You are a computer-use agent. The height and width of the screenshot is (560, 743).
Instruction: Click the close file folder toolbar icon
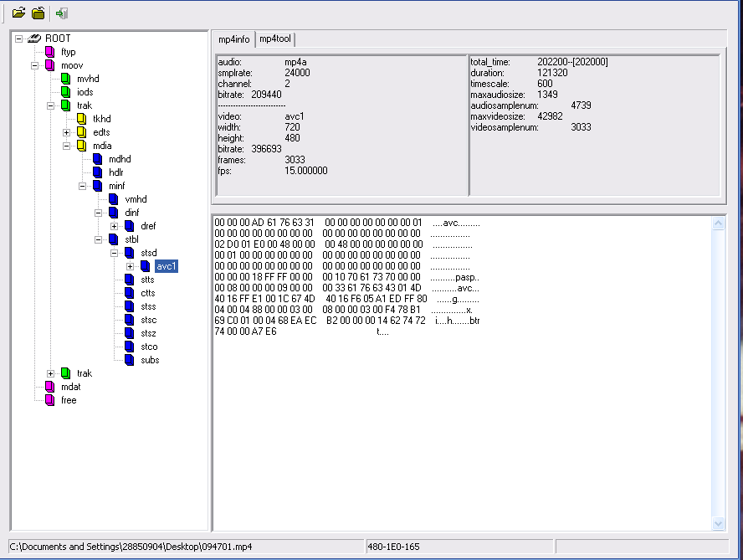pyautogui.click(x=38, y=13)
